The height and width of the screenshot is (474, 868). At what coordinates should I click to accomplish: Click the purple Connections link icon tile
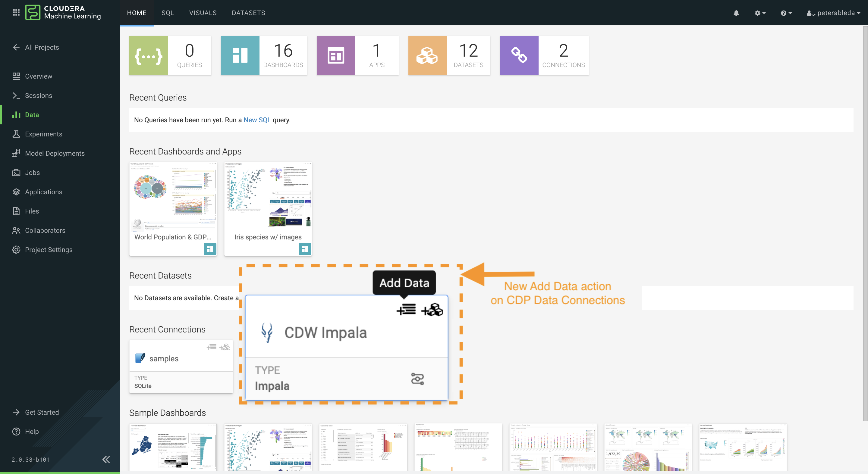click(x=519, y=55)
